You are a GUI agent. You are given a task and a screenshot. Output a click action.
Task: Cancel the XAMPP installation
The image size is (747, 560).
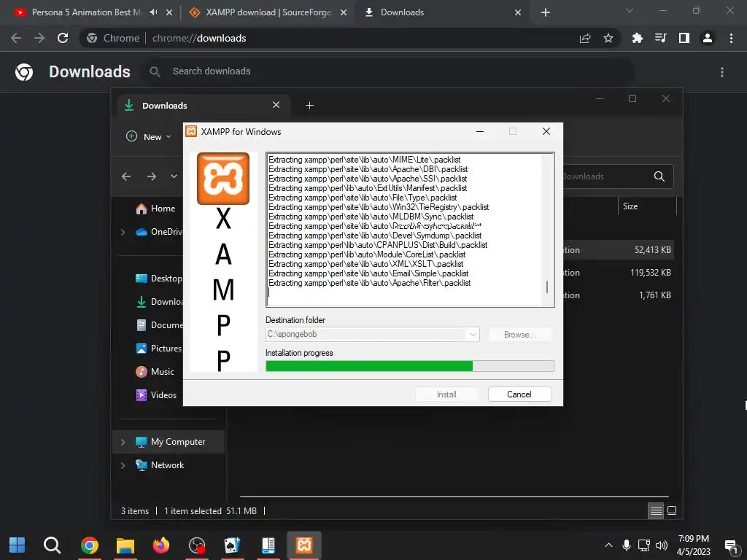pyautogui.click(x=519, y=394)
